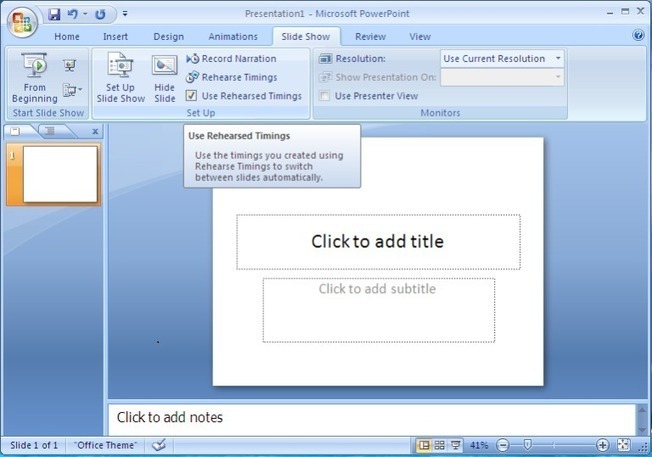Screen dimensions: 652x457
Task: Open the Review ribbon tab
Action: (370, 37)
